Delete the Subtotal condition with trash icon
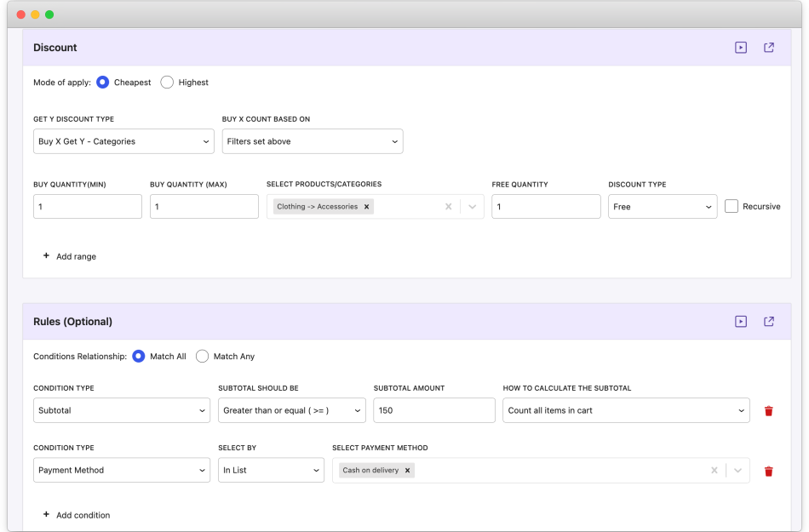Image resolution: width=809 pixels, height=532 pixels. click(769, 410)
